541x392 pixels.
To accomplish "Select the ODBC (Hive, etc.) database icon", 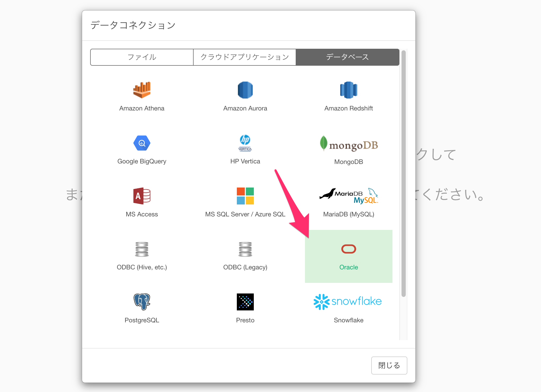I will pyautogui.click(x=142, y=249).
